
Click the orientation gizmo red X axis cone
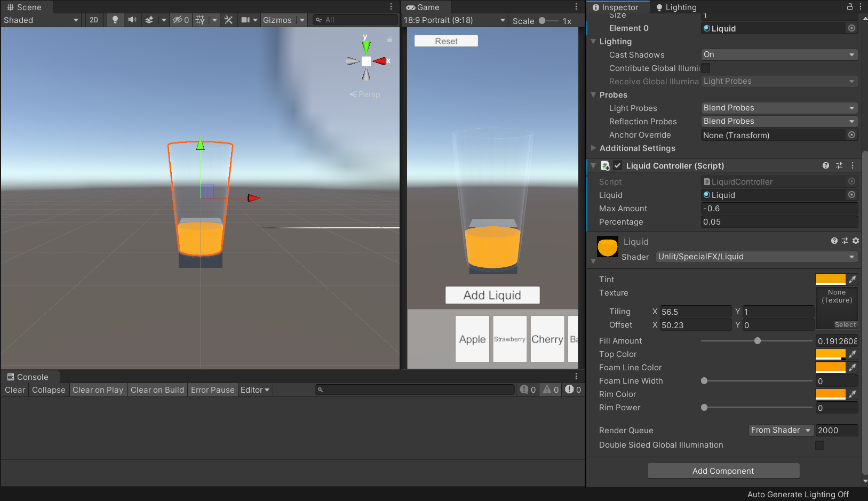(380, 61)
